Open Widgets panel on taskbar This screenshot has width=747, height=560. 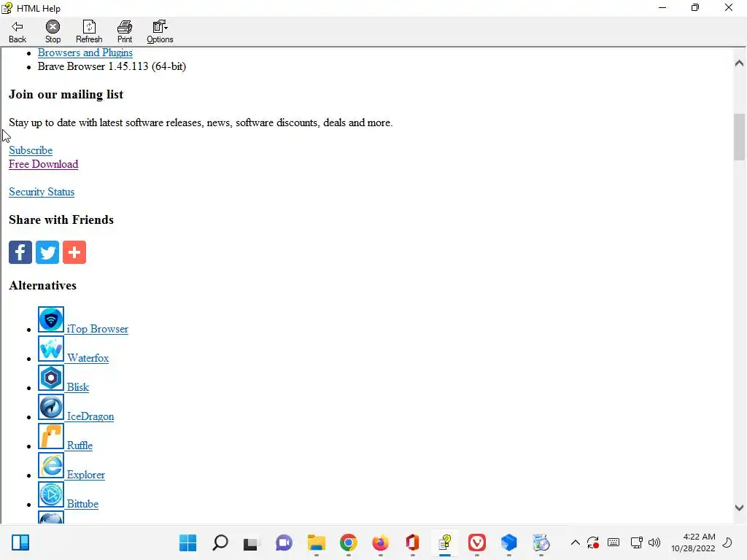click(20, 542)
